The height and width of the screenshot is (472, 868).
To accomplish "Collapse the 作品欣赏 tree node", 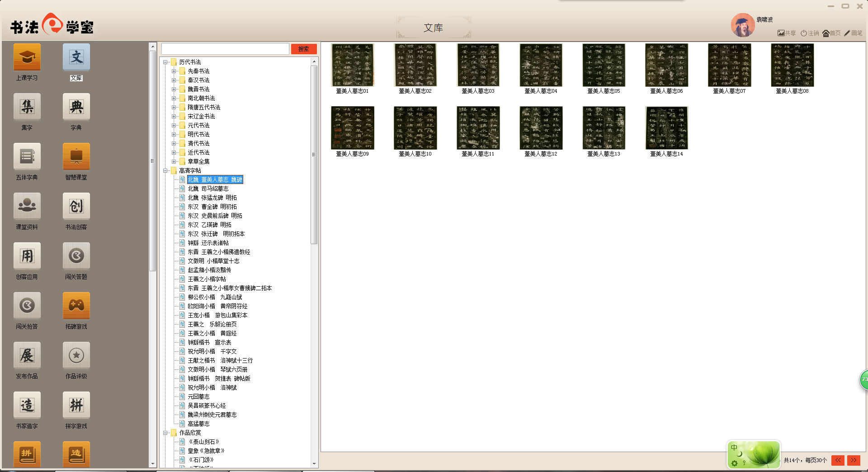I will [x=165, y=433].
